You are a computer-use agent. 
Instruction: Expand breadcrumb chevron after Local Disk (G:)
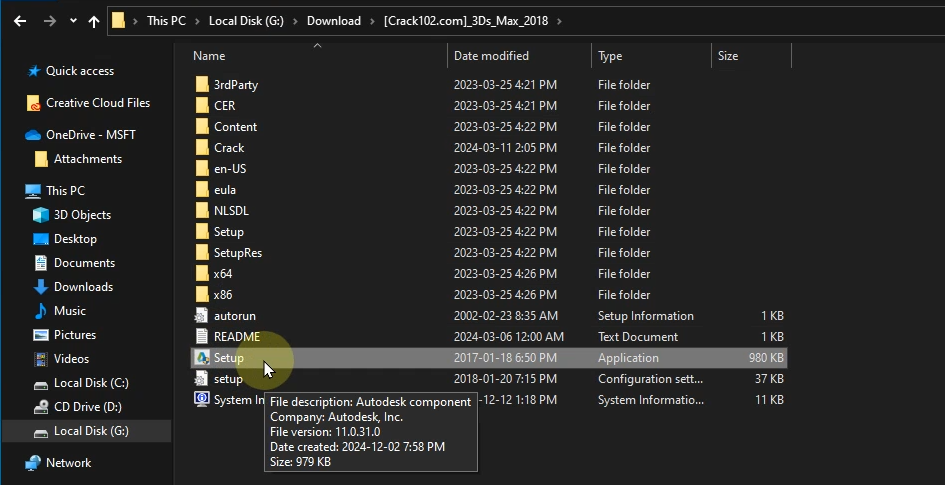coord(296,21)
